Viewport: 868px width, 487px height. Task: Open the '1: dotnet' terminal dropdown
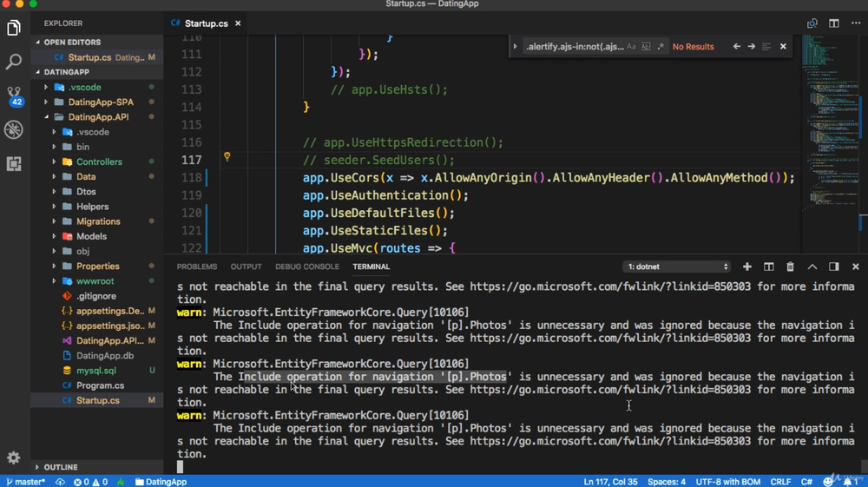677,267
